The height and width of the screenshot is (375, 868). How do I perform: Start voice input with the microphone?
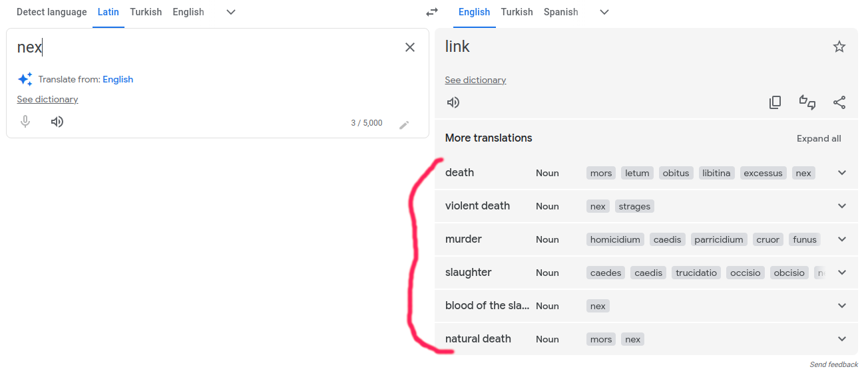click(25, 122)
